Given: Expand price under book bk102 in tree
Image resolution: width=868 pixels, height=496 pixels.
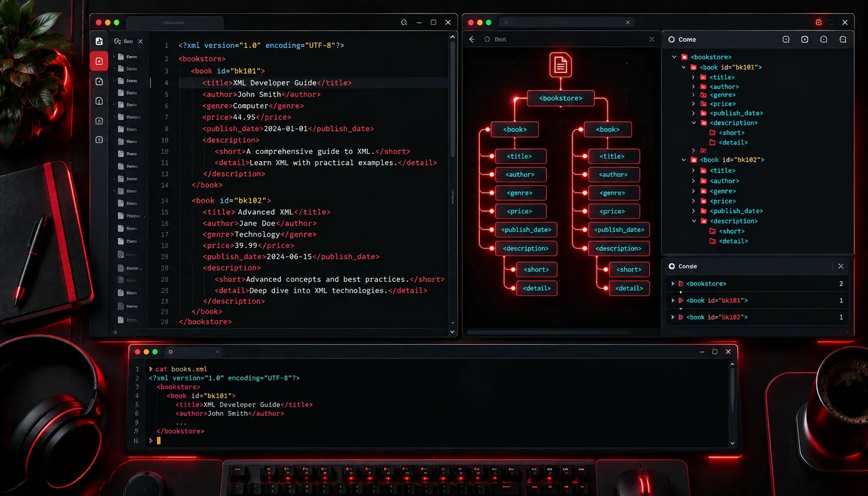Looking at the screenshot, I should click(693, 201).
